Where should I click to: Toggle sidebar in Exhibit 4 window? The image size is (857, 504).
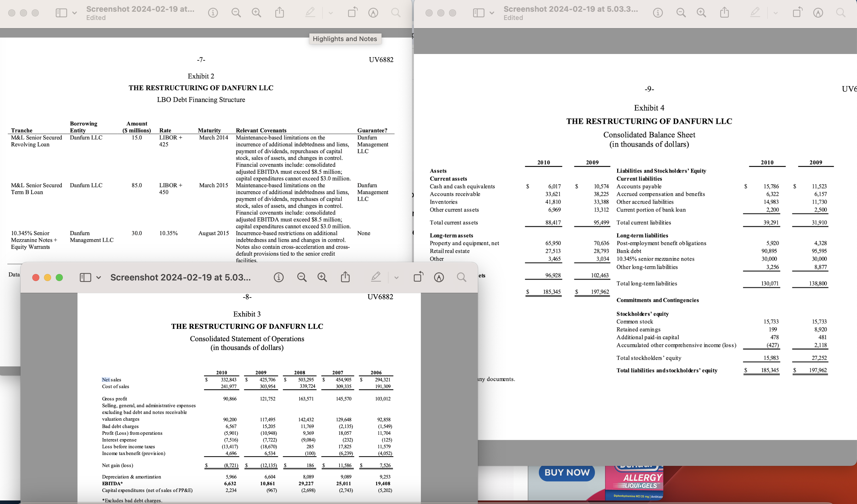pyautogui.click(x=478, y=13)
